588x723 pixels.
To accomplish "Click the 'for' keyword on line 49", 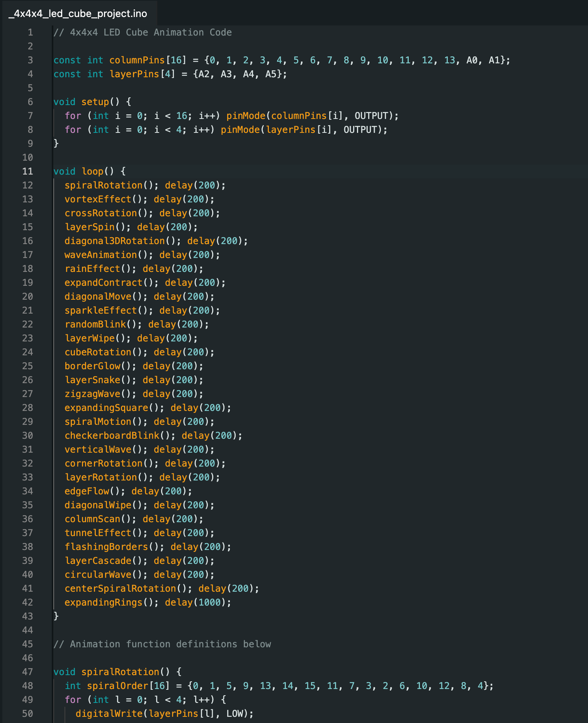I will 73,700.
